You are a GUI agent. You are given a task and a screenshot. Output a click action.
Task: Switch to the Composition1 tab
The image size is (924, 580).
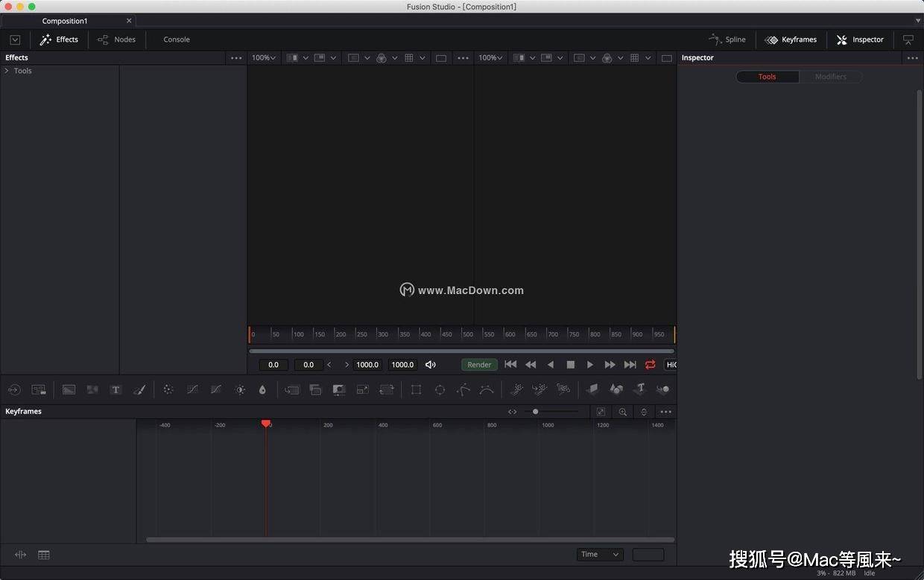(x=65, y=21)
